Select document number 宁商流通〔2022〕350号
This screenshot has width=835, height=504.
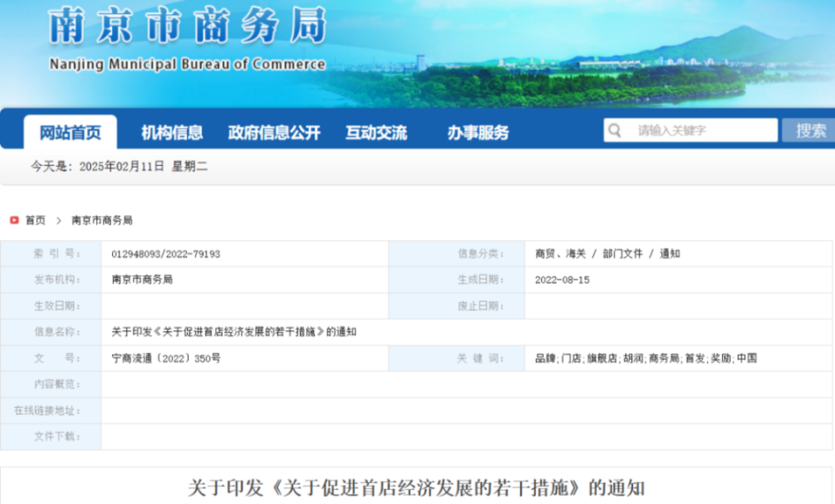[166, 358]
